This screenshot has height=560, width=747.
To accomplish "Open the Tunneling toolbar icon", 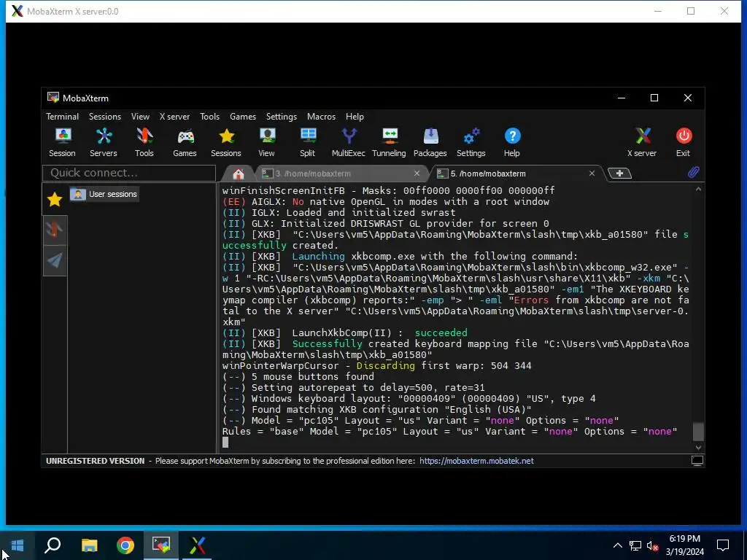I will (x=390, y=142).
